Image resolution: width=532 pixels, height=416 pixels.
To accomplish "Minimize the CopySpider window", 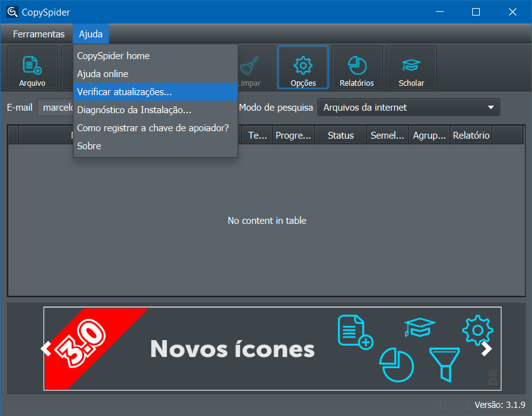I will [440, 12].
